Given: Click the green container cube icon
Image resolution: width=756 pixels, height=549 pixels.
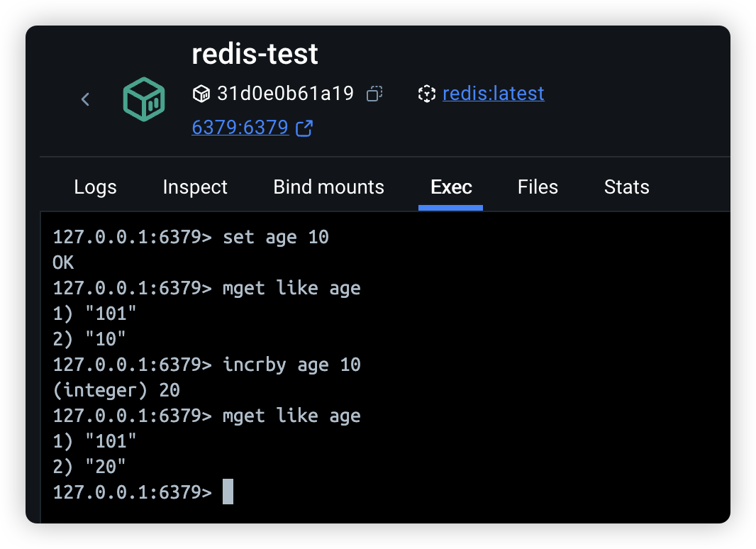Looking at the screenshot, I should click(x=144, y=99).
